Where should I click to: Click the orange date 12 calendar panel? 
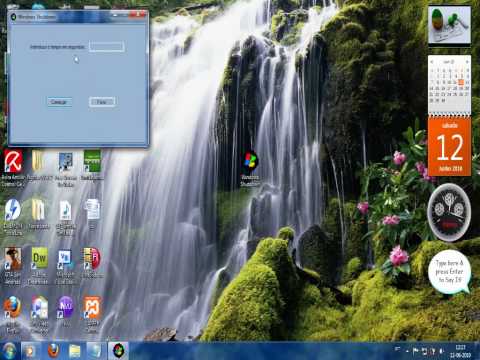(449, 146)
